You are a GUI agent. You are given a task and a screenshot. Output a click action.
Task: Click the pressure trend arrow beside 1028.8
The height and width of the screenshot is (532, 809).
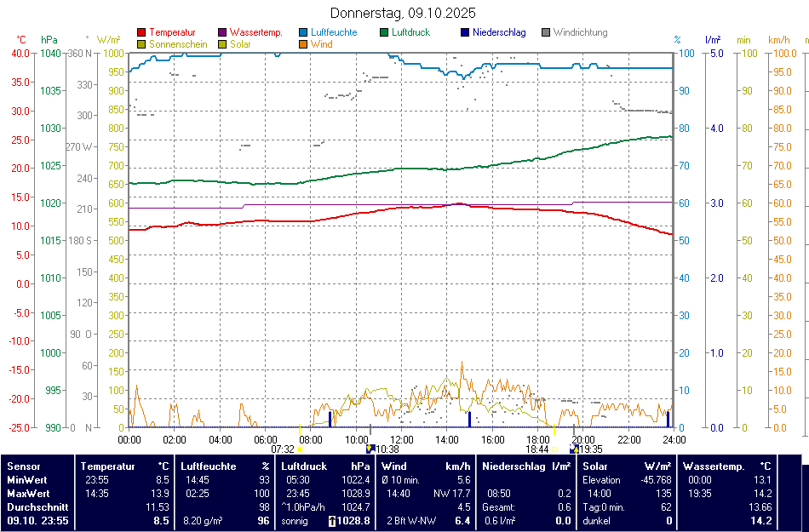331,520
